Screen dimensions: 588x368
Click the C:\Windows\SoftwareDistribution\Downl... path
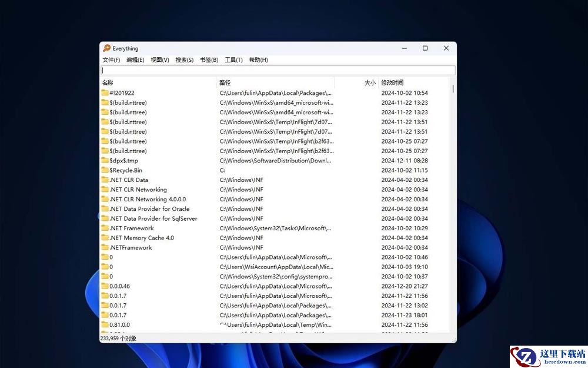pos(276,161)
